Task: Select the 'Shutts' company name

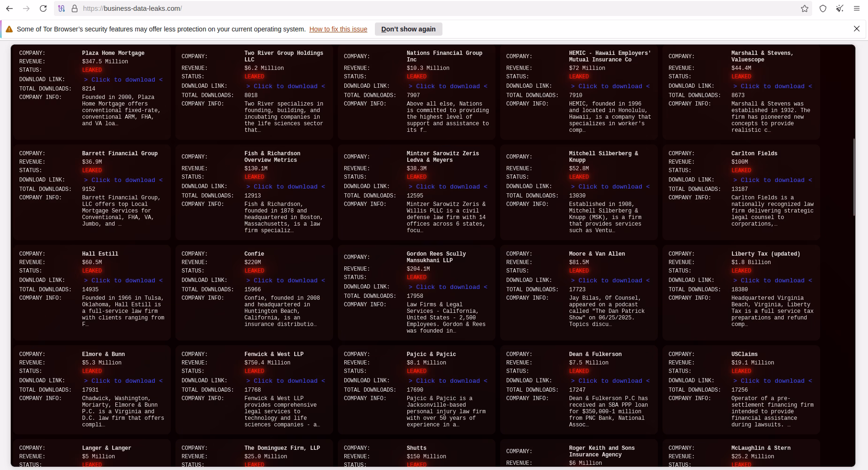Action: pyautogui.click(x=417, y=448)
